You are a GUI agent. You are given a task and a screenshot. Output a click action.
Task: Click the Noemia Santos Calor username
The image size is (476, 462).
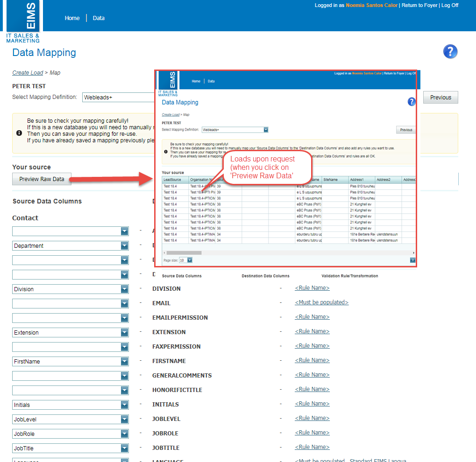(371, 5)
